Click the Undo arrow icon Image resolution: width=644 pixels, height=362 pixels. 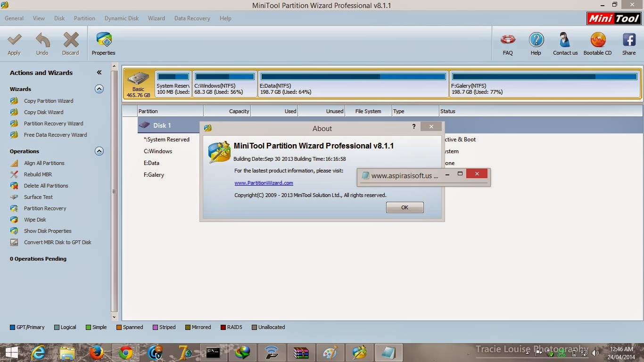[42, 40]
